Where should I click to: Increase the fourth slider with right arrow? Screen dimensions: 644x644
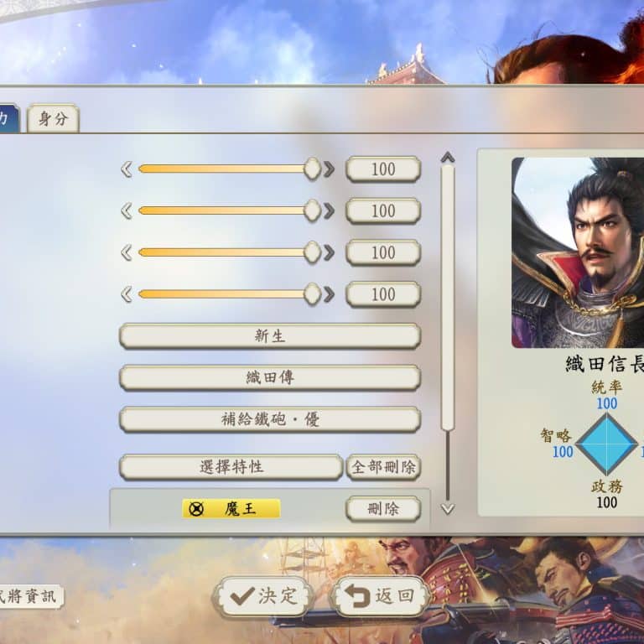point(329,294)
